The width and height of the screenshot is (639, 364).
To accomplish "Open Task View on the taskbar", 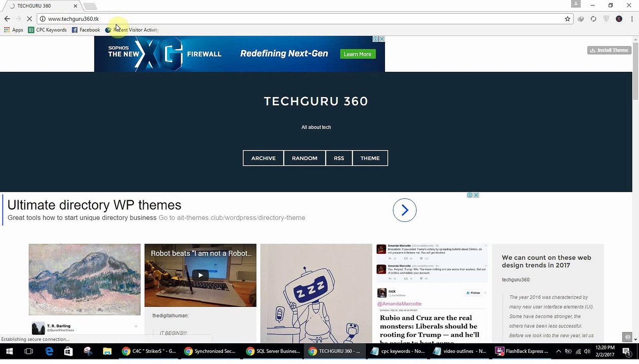I will coord(29,351).
